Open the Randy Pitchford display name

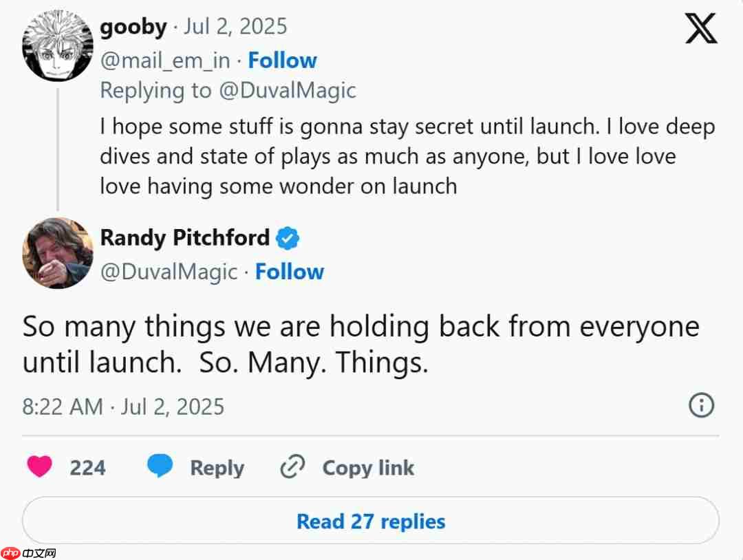point(185,238)
